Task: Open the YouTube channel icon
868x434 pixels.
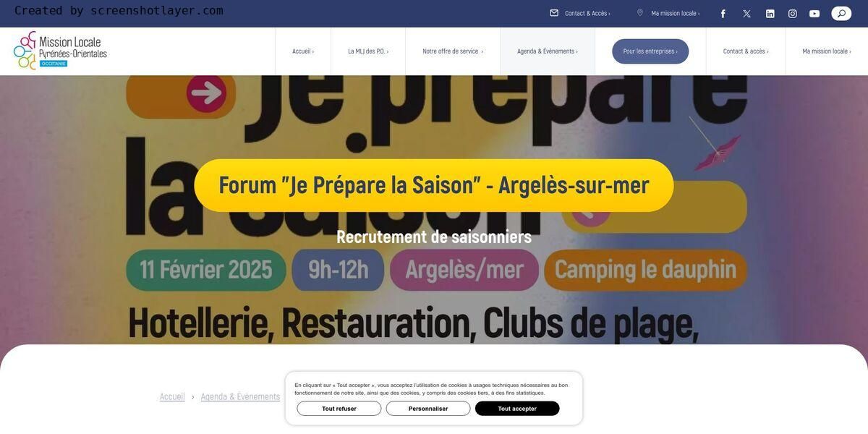Action: pyautogui.click(x=814, y=14)
